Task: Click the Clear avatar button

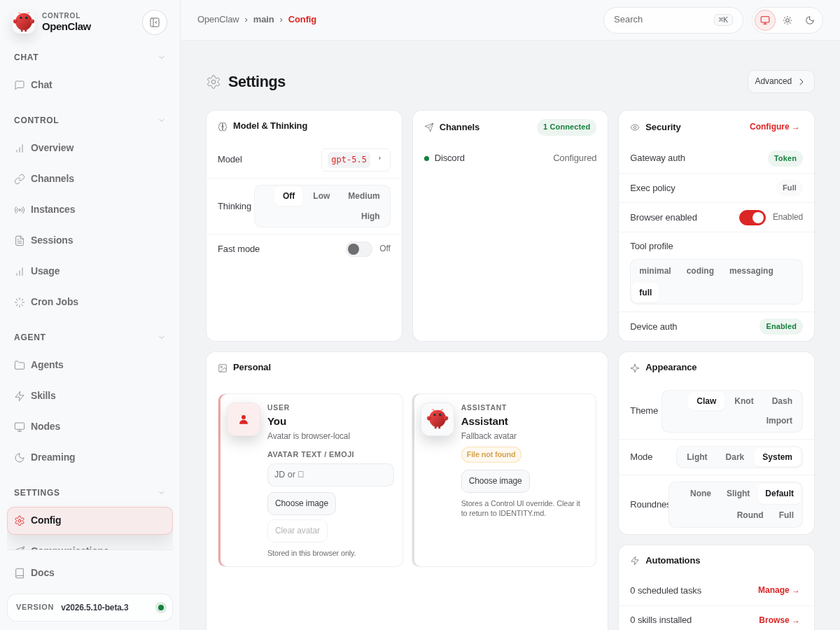Action: pos(297,531)
